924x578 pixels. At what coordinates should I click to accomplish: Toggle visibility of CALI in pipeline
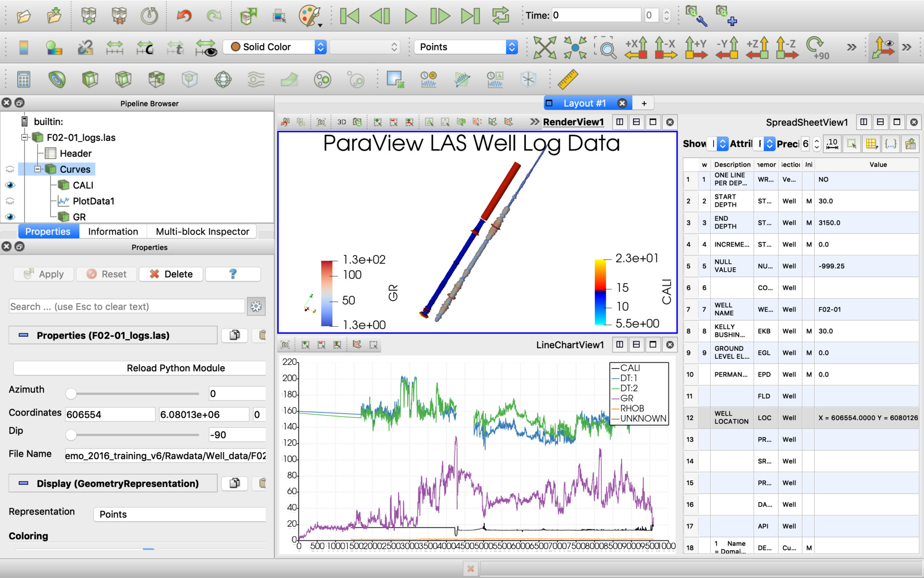point(10,185)
